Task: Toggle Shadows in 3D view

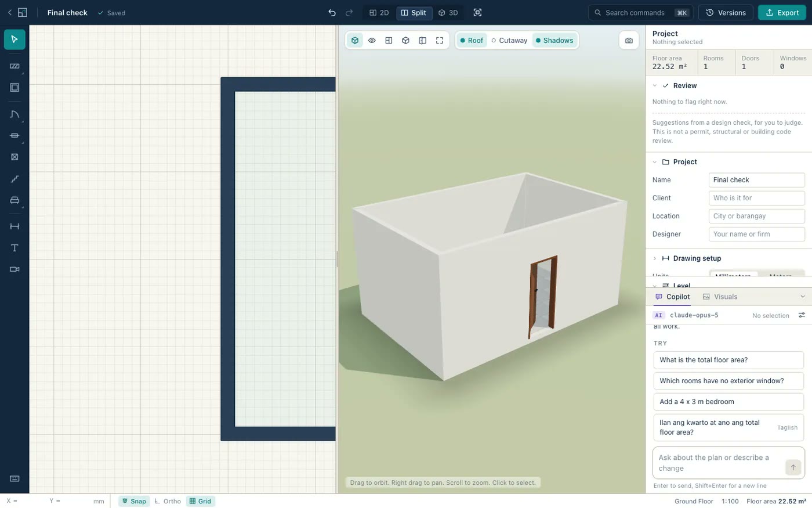Action: (x=554, y=41)
